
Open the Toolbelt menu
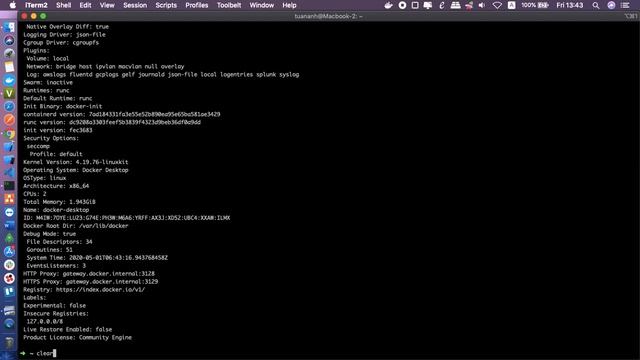(x=229, y=5)
